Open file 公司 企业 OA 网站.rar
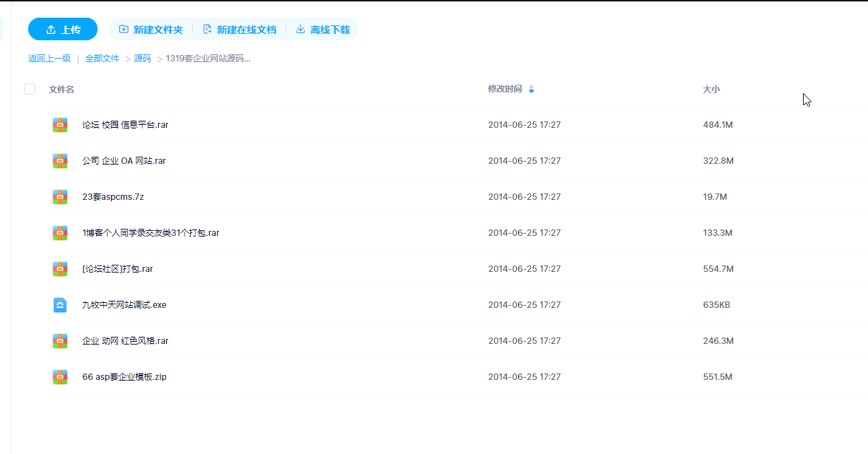This screenshot has height=454, width=868. pyautogui.click(x=124, y=161)
